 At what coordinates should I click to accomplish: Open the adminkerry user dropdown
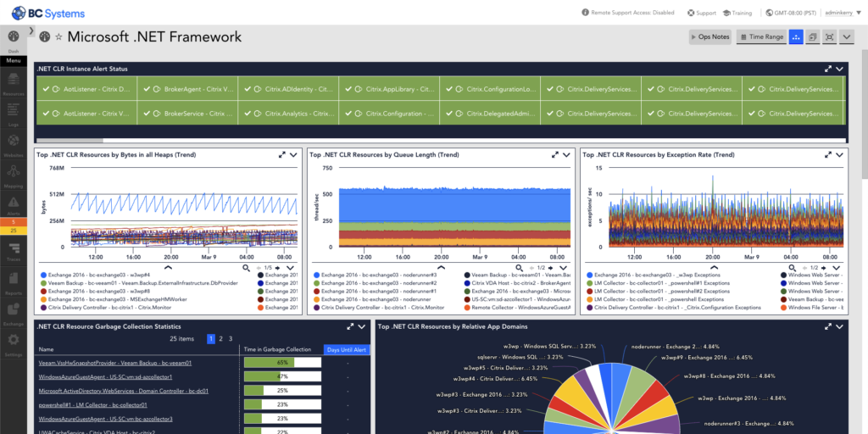pos(843,12)
